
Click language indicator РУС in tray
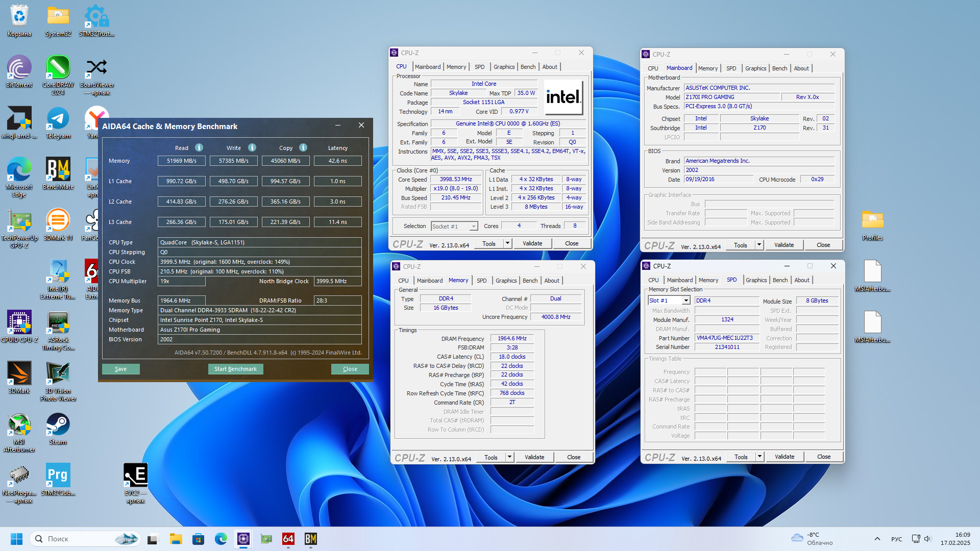[x=897, y=539]
